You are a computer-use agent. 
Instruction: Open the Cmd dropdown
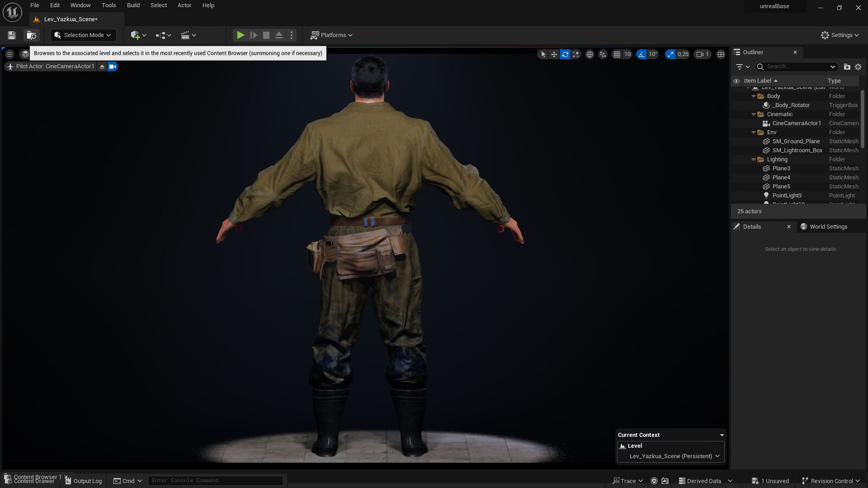[x=127, y=481]
